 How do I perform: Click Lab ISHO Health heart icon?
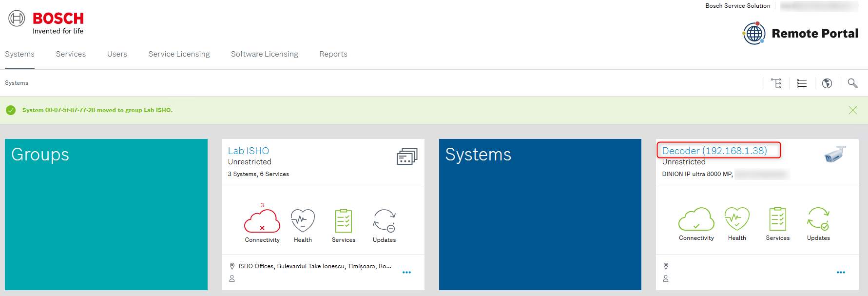[x=303, y=221]
